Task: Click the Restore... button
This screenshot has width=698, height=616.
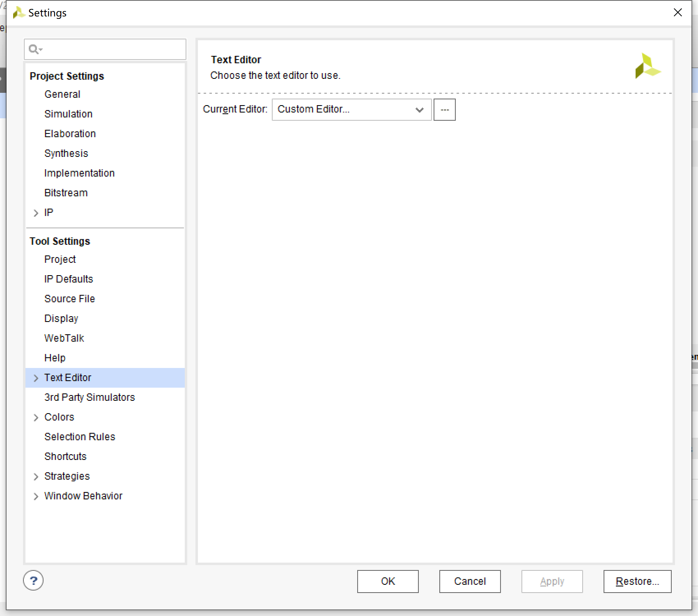Action: click(x=638, y=581)
